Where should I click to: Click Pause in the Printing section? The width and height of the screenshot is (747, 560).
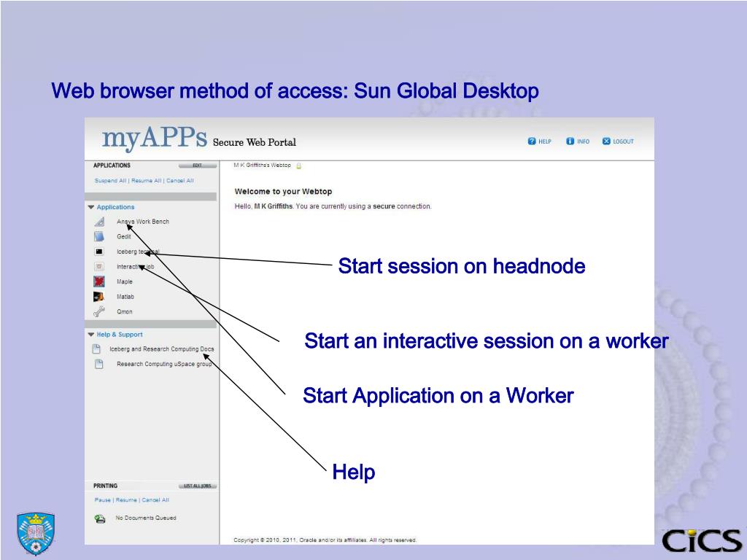[102, 500]
